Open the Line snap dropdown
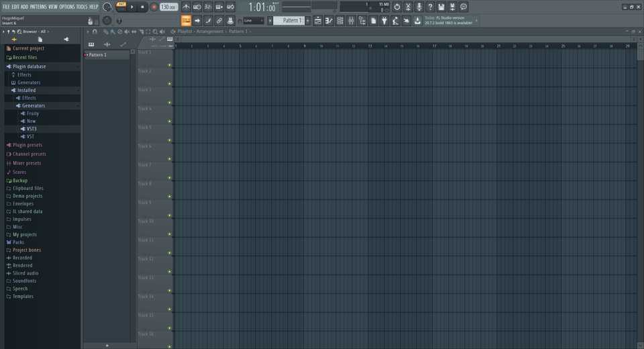 [x=254, y=21]
